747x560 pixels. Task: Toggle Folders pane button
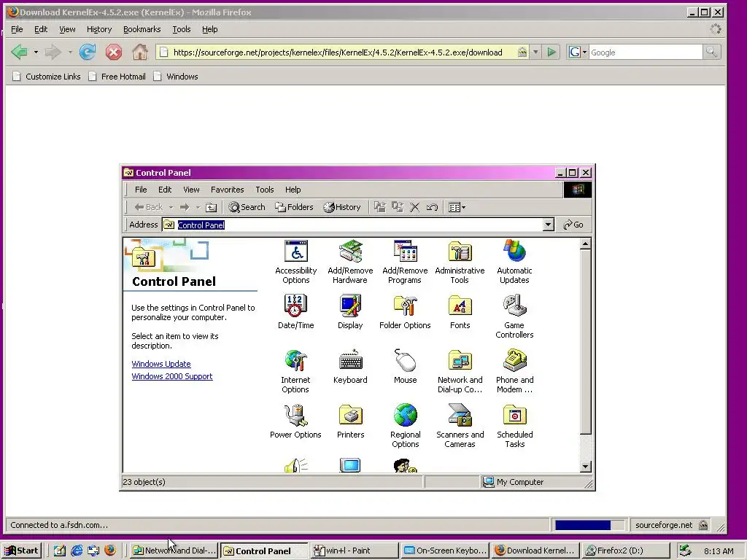tap(294, 207)
